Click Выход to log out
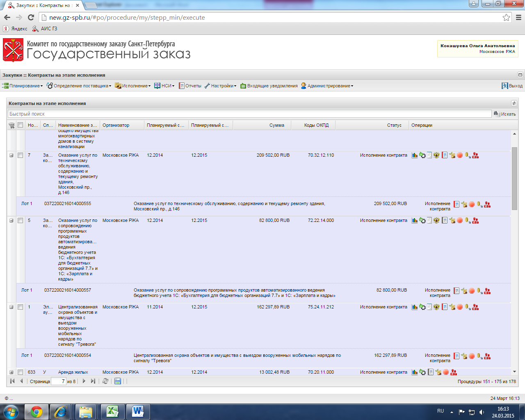525x420 pixels. (512, 86)
